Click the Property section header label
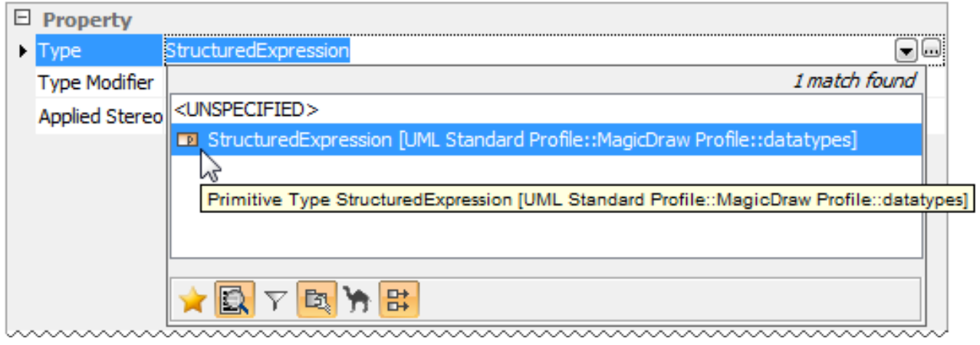The height and width of the screenshot is (345, 980). click(x=87, y=20)
